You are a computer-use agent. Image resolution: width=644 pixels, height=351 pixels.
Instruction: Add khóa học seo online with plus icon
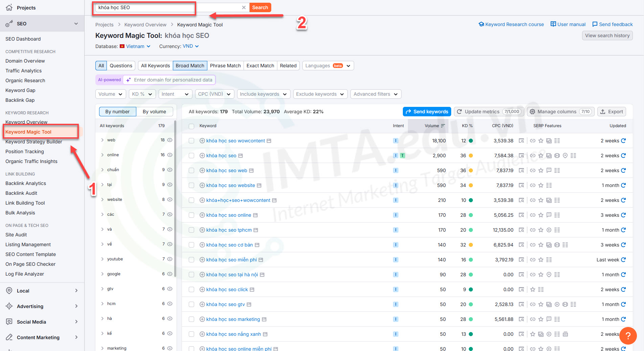[202, 215]
